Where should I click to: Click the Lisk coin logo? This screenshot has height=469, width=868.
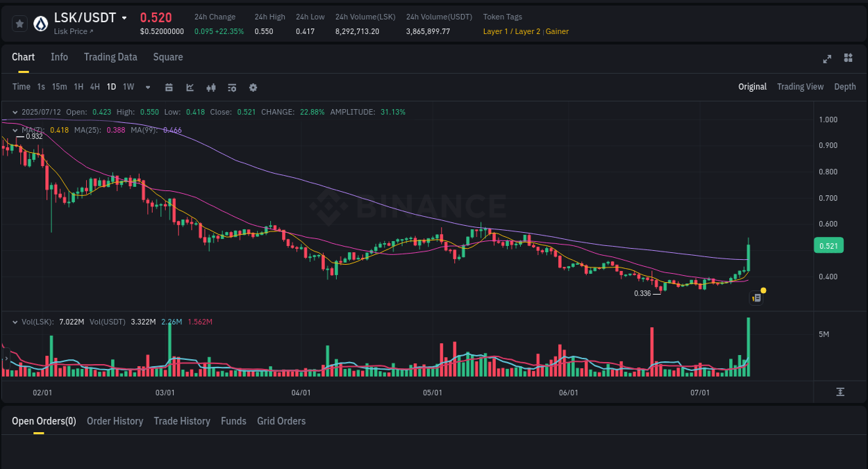pyautogui.click(x=40, y=22)
